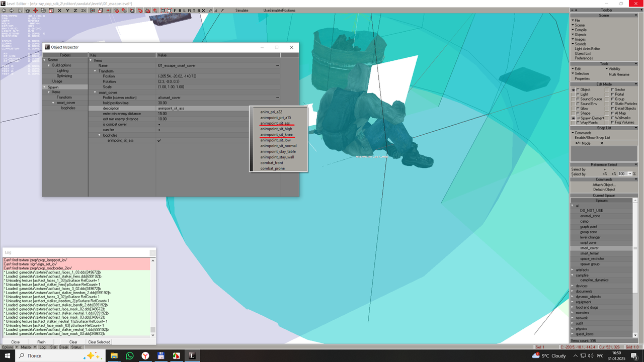Click Clear Selected in the Log window
This screenshot has width=644, height=362.
[x=99, y=342]
